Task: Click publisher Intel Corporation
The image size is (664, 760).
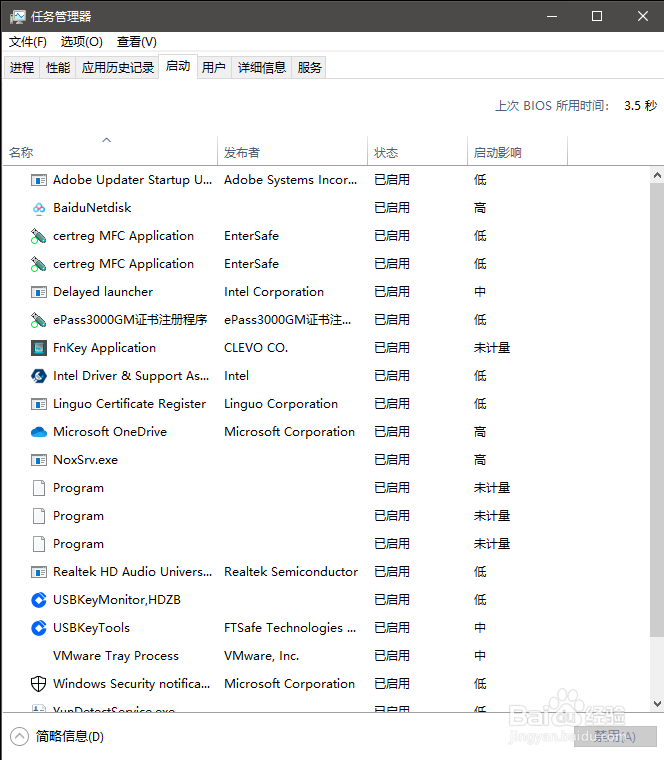Action: tap(274, 292)
